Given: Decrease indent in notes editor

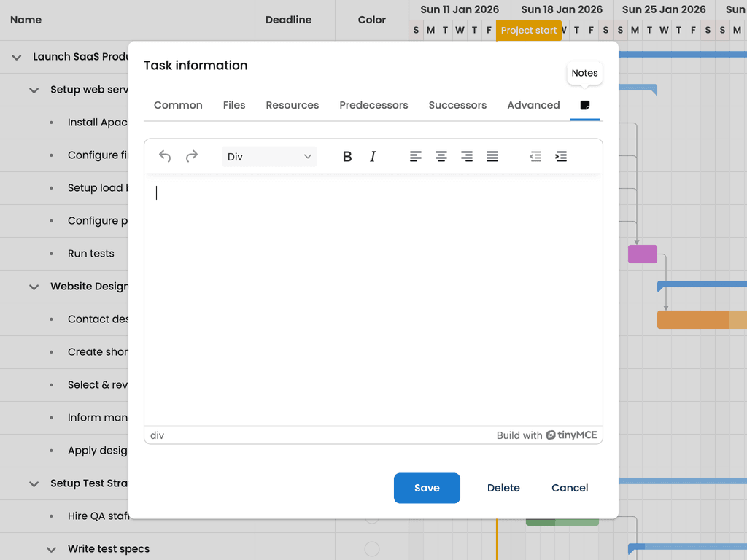Looking at the screenshot, I should [535, 156].
